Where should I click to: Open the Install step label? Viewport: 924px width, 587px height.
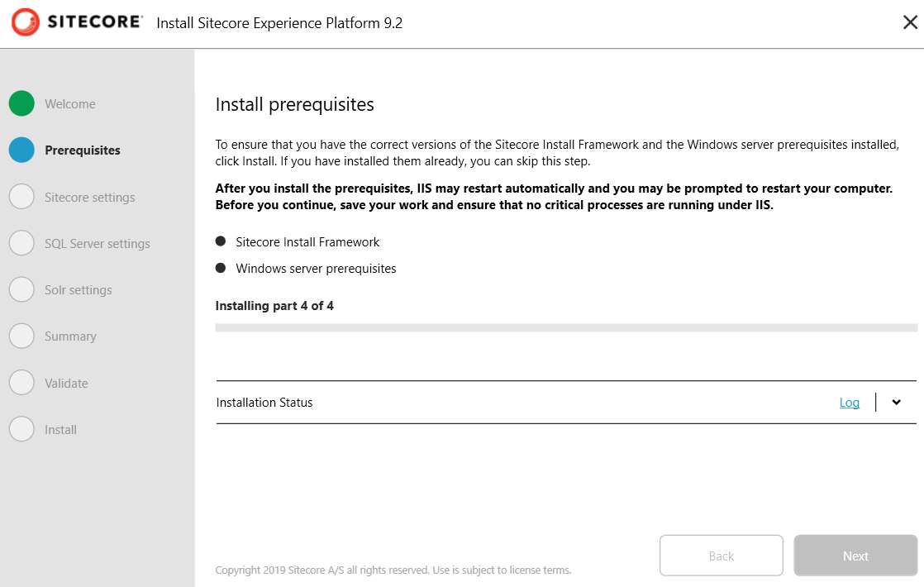pos(60,430)
